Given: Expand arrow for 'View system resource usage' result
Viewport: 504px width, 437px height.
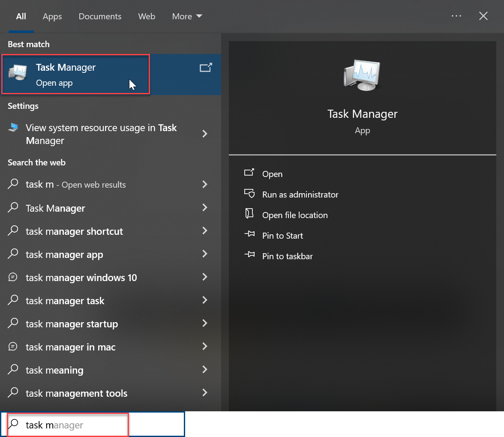Looking at the screenshot, I should coord(205,134).
